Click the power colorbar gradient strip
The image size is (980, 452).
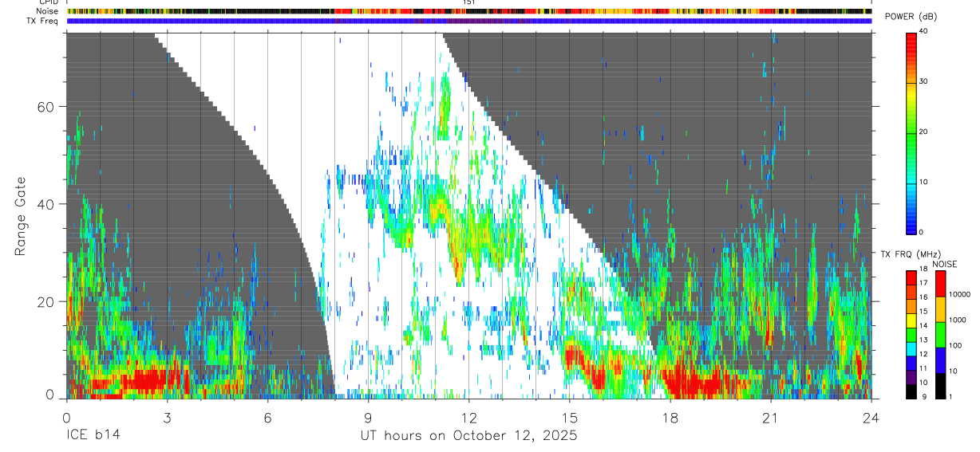(911, 132)
